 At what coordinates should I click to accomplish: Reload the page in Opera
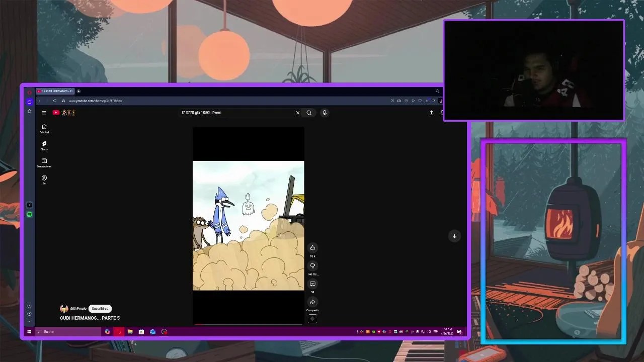(x=55, y=101)
